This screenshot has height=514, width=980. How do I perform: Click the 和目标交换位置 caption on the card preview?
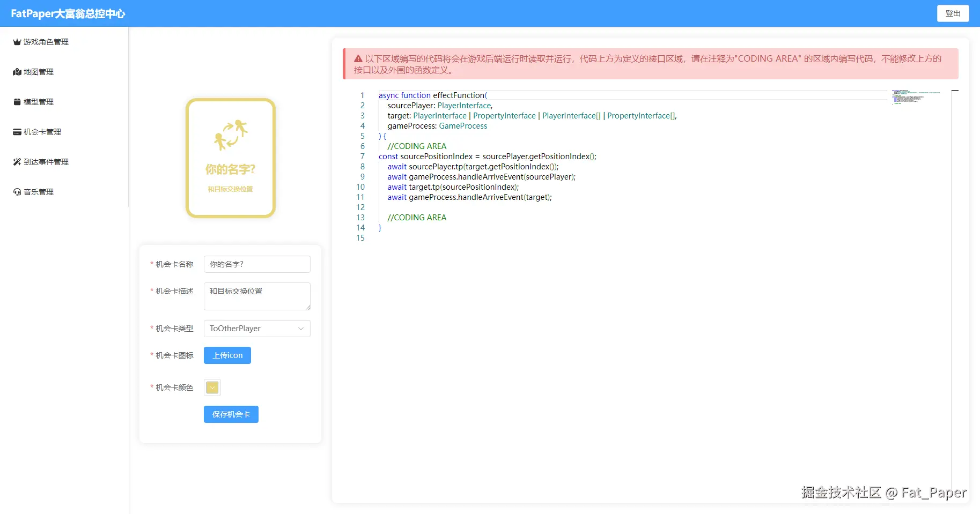tap(231, 189)
